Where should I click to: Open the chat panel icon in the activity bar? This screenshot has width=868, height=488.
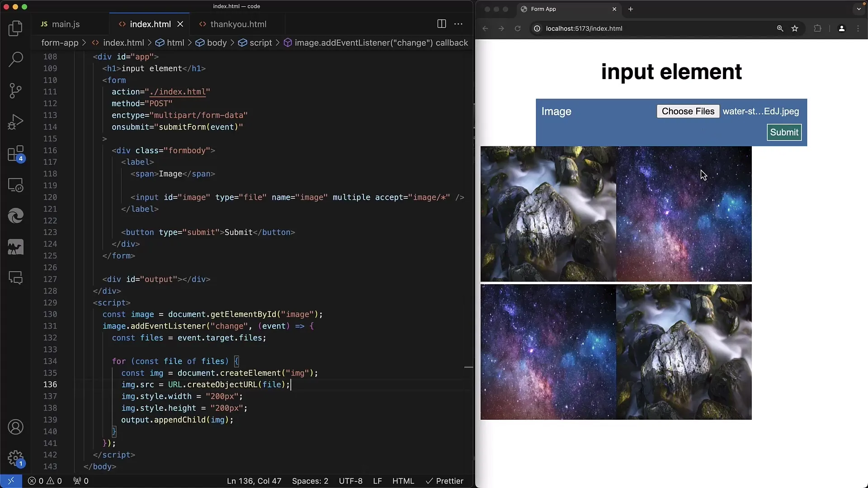15,278
